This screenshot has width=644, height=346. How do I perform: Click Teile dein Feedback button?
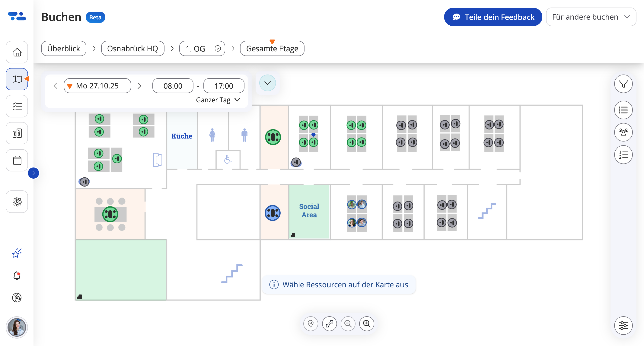coord(493,17)
